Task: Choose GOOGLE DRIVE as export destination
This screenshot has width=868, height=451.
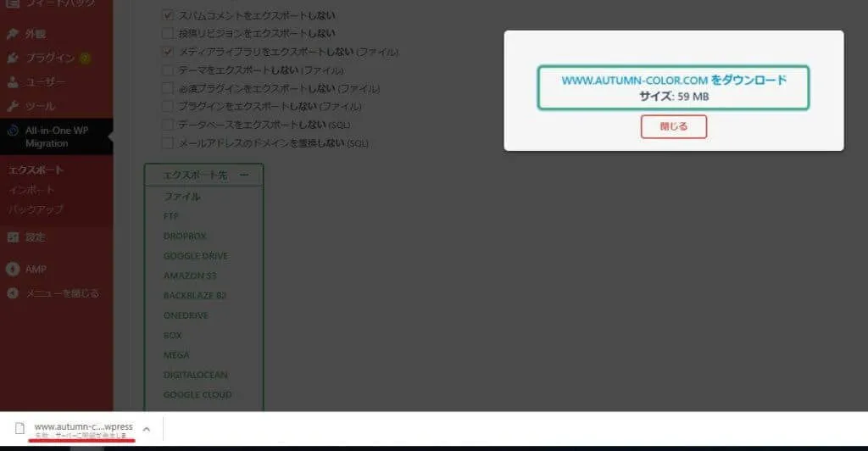Action: [x=195, y=256]
